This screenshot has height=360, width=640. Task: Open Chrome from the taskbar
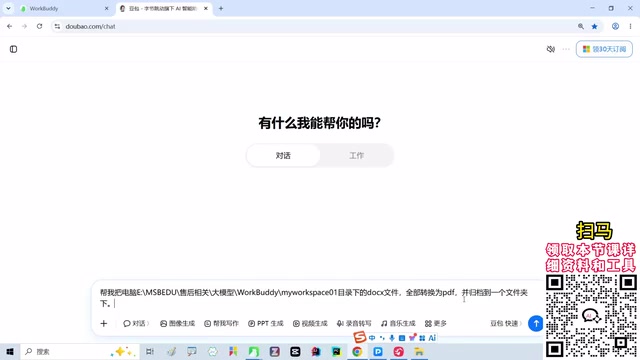[x=357, y=351]
